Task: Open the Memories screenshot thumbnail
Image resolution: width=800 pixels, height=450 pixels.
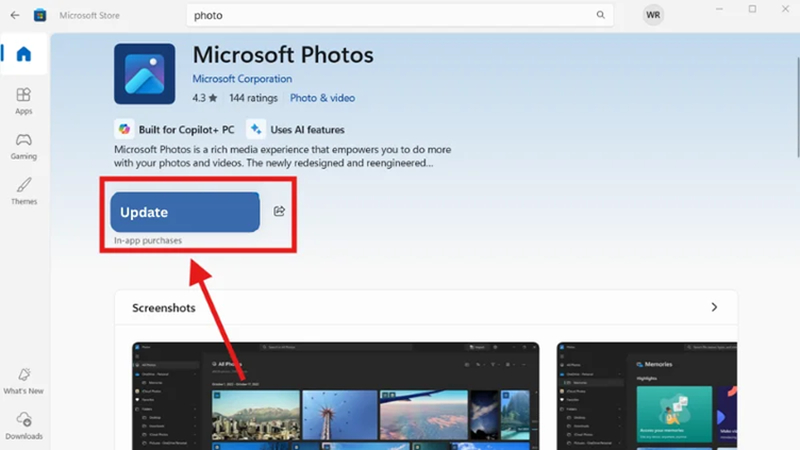Action: pos(647,396)
